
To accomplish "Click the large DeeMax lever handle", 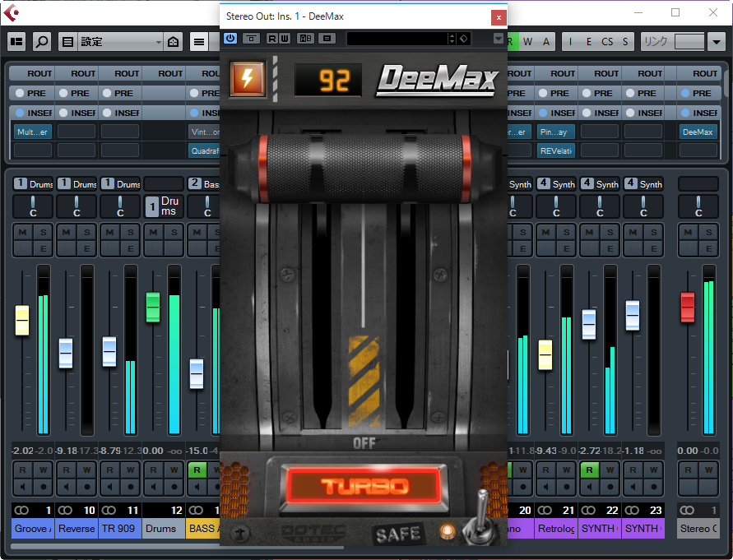I will point(364,169).
